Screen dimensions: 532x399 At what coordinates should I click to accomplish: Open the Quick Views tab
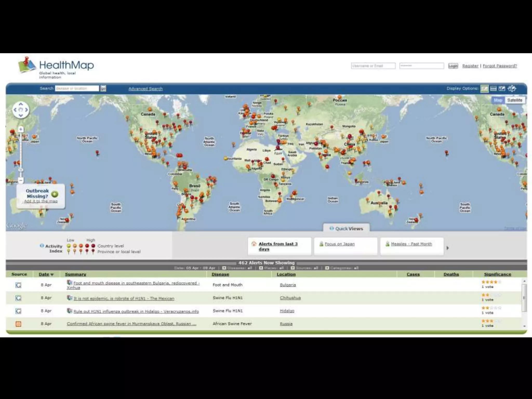(x=346, y=228)
